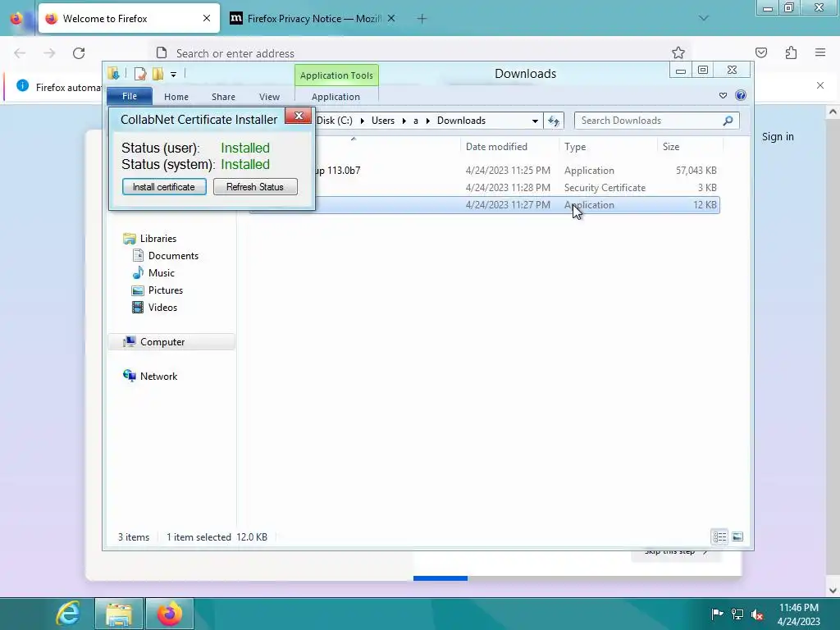Launch Internet Explorer from taskbar
The height and width of the screenshot is (630, 840).
[x=67, y=614]
